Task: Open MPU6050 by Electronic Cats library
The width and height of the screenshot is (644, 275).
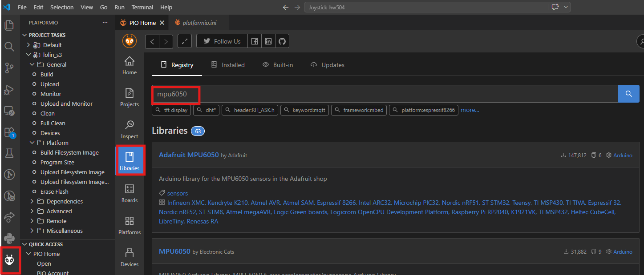Action: coord(174,251)
